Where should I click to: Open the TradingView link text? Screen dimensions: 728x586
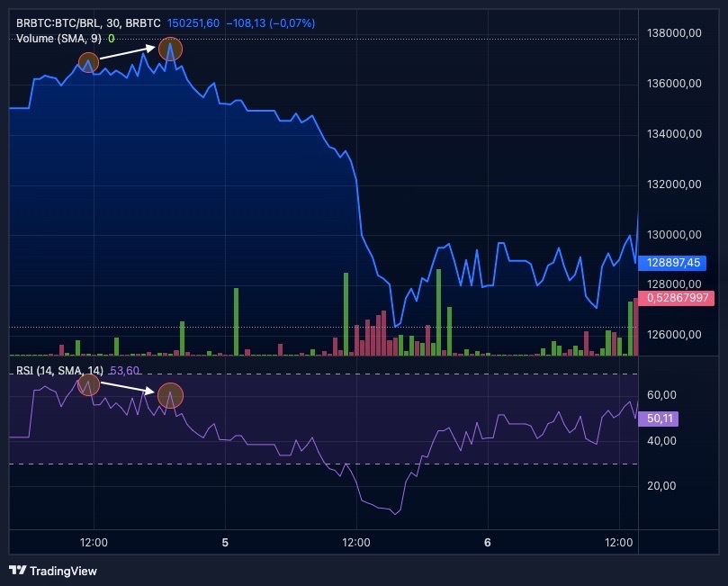point(63,571)
